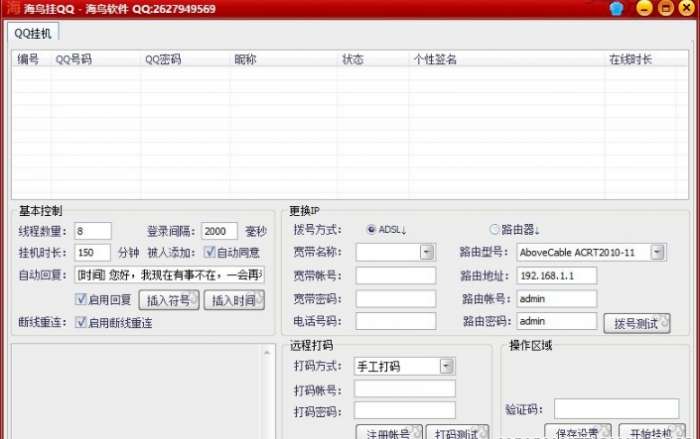The image size is (700, 439).
Task: Open the 路由型号 dropdown arrow
Action: pyautogui.click(x=657, y=252)
